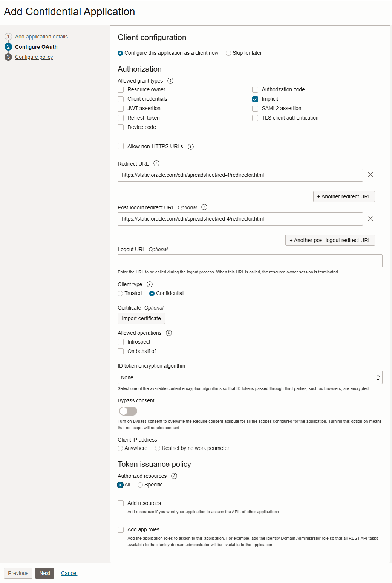Open the Allowed operations info tooltip
392x583 pixels.
[169, 333]
